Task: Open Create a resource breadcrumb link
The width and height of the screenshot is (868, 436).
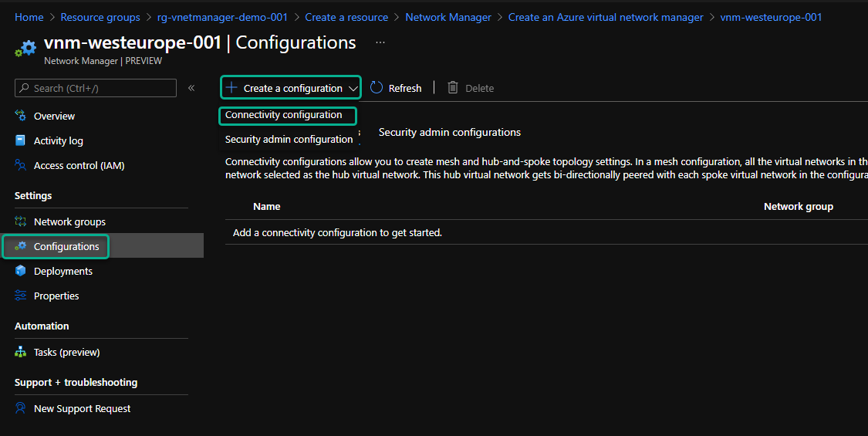Action: pyautogui.click(x=346, y=17)
